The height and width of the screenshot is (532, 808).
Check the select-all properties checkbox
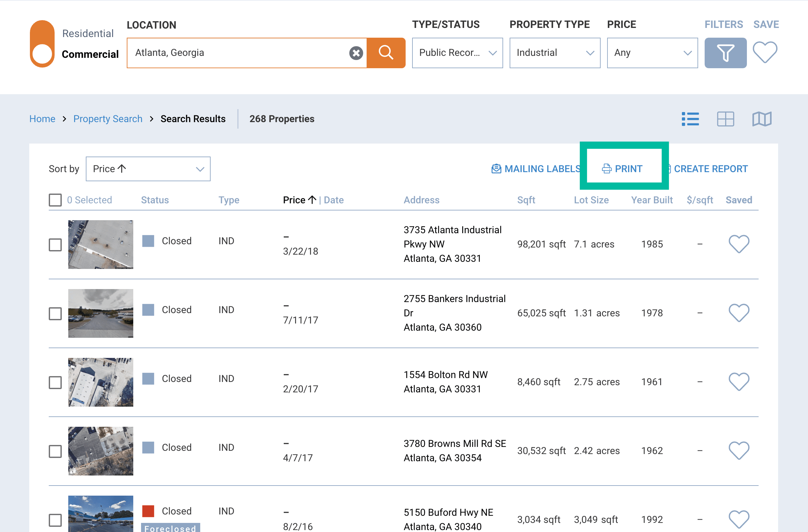(55, 200)
